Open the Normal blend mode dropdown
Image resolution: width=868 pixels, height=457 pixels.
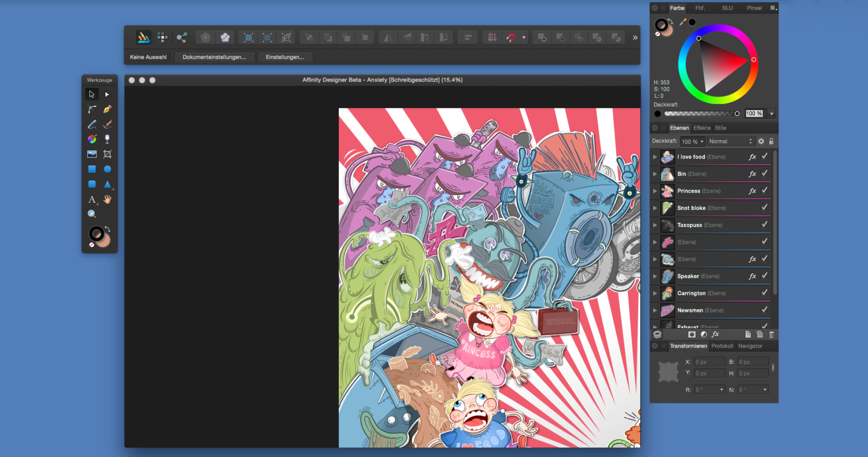[730, 141]
